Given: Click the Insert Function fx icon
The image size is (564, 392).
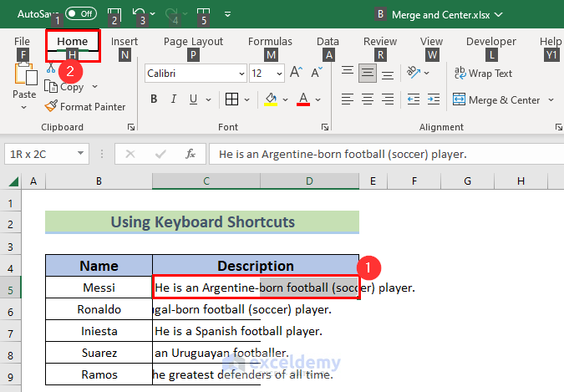Looking at the screenshot, I should (x=191, y=154).
